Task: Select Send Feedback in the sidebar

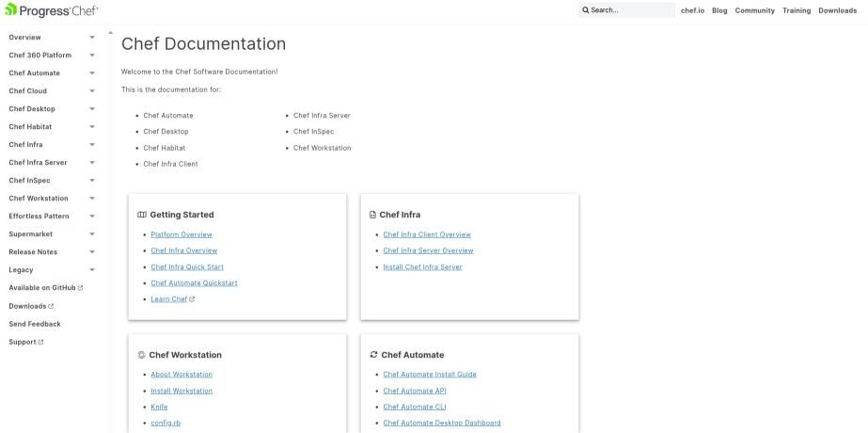Action: pyautogui.click(x=35, y=324)
